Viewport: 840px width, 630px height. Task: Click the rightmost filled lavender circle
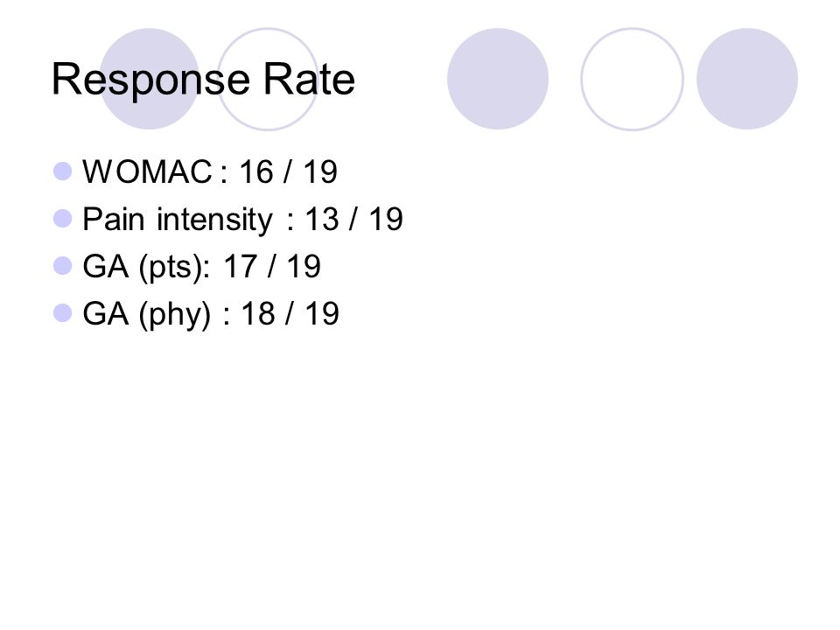click(747, 79)
